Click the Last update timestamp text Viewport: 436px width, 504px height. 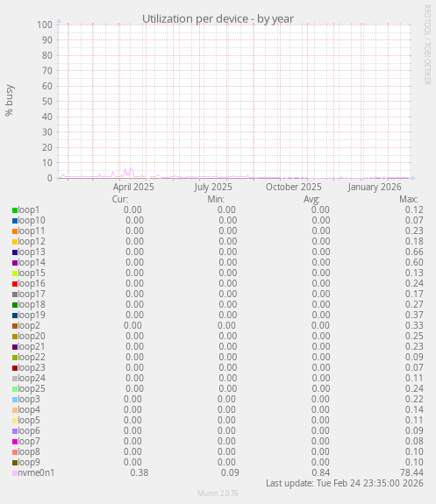point(345,484)
